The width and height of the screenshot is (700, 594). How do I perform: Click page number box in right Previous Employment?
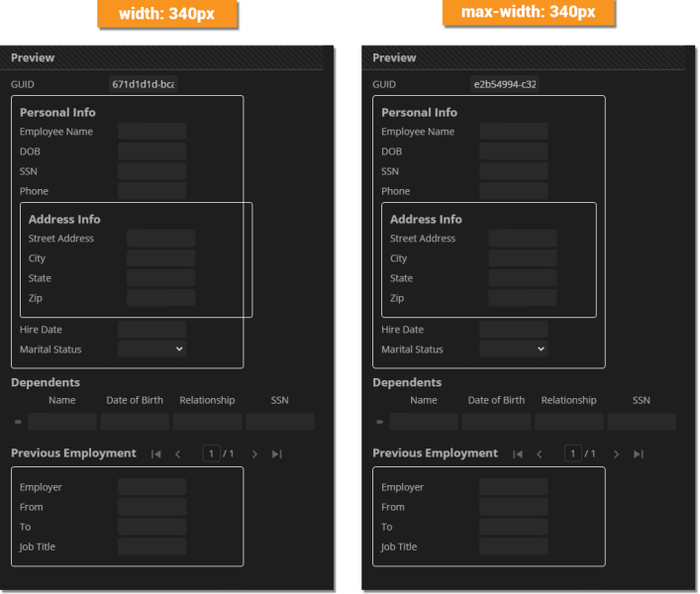[x=572, y=453]
